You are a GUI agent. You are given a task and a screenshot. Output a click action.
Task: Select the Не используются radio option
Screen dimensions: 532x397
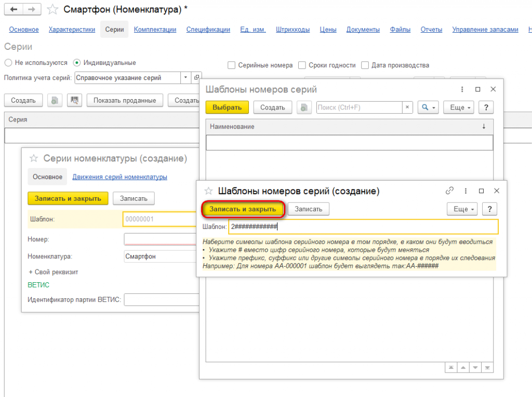[8, 63]
